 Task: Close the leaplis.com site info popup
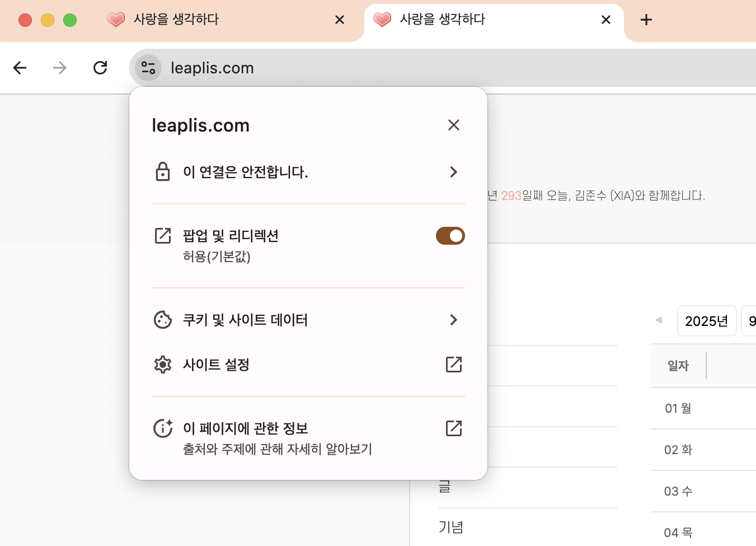click(x=453, y=125)
